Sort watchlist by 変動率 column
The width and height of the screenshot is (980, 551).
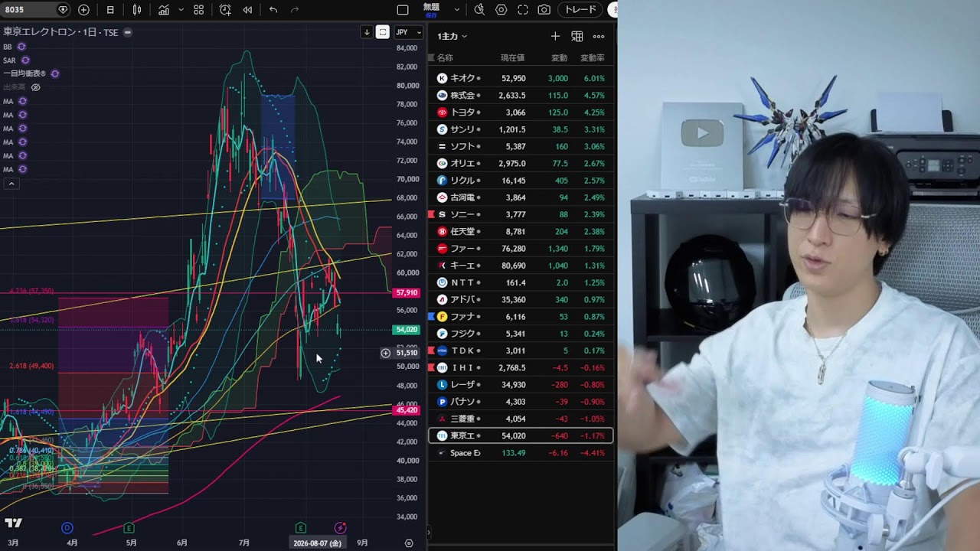tap(593, 57)
